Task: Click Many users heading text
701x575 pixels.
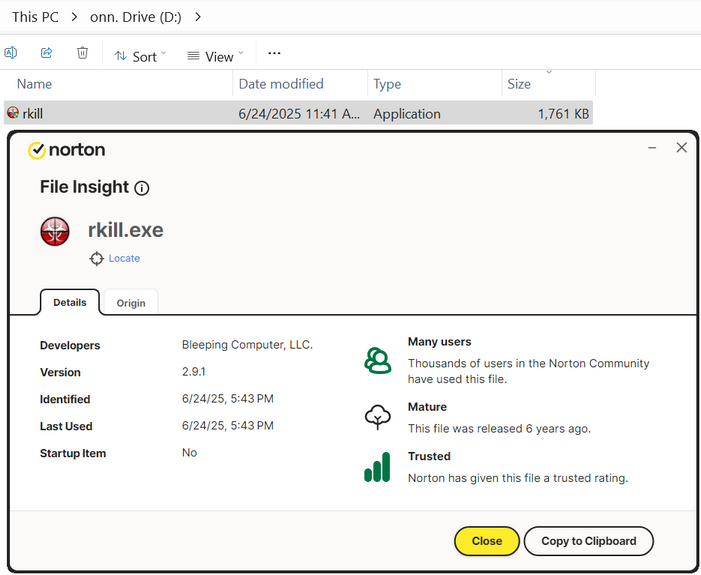Action: coord(439,342)
